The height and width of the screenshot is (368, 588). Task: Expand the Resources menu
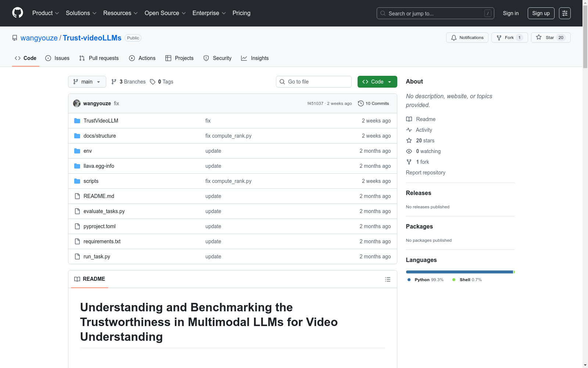(121, 13)
